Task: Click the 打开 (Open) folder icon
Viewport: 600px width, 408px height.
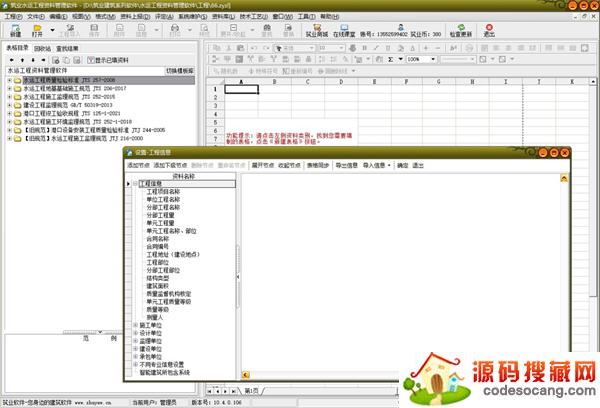Action: coord(37,30)
